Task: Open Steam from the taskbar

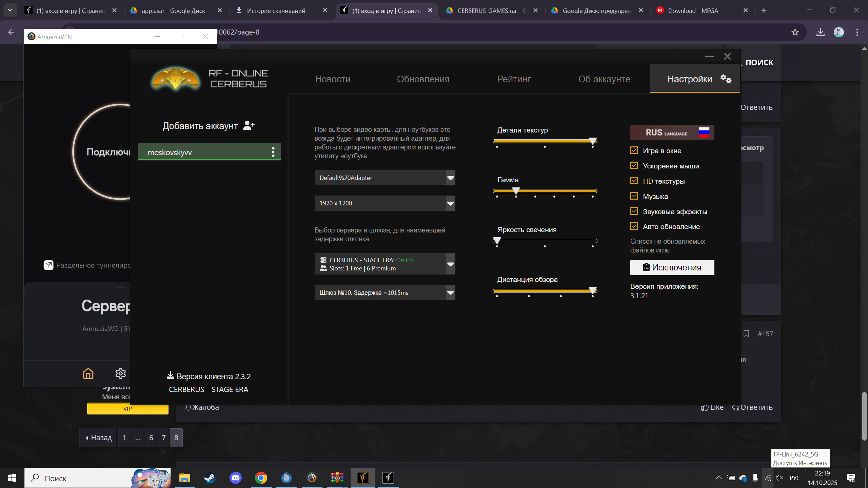Action: click(210, 478)
